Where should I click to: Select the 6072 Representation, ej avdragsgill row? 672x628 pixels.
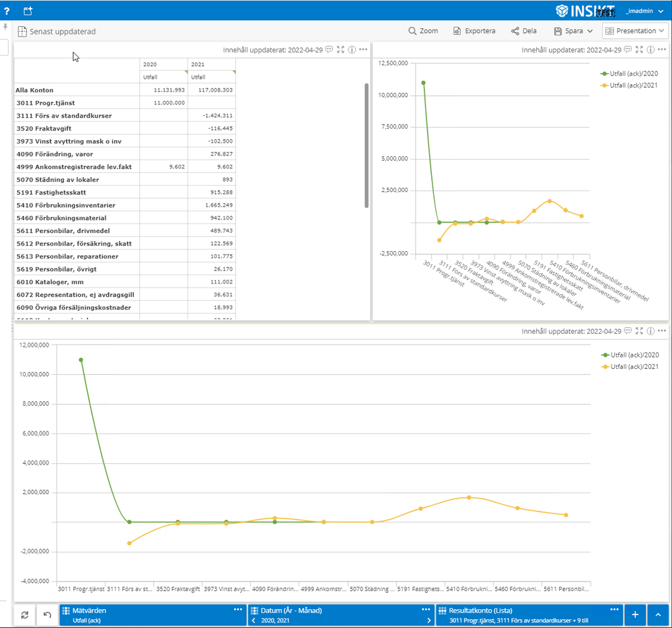click(124, 295)
